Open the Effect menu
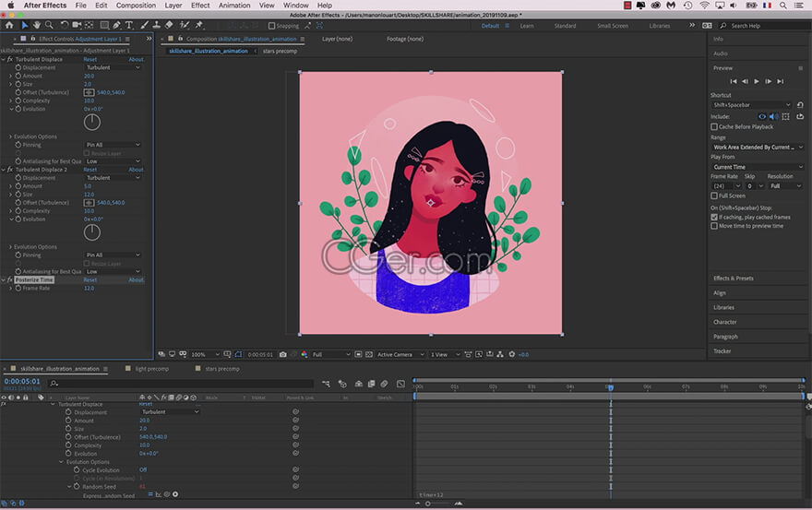 tap(200, 6)
